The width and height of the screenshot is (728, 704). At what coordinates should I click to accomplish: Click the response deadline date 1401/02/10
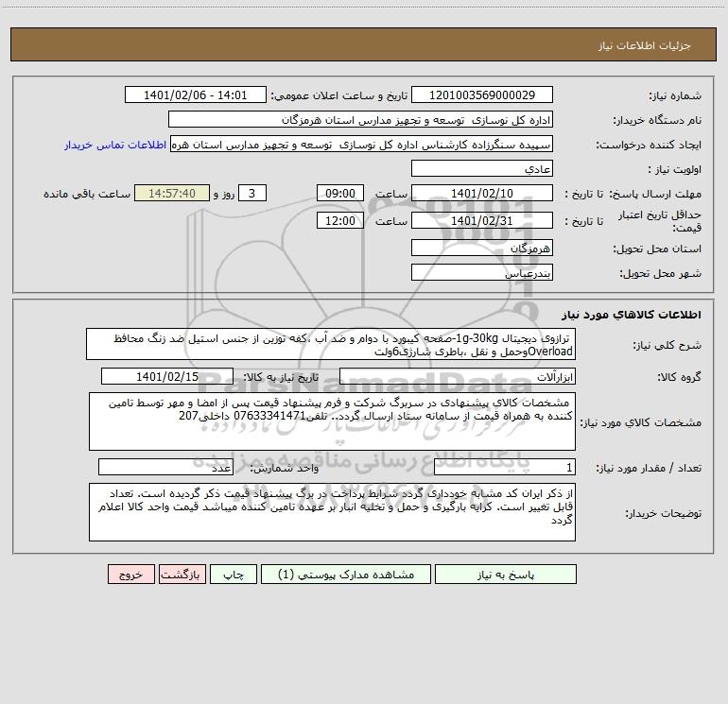pyautogui.click(x=482, y=193)
